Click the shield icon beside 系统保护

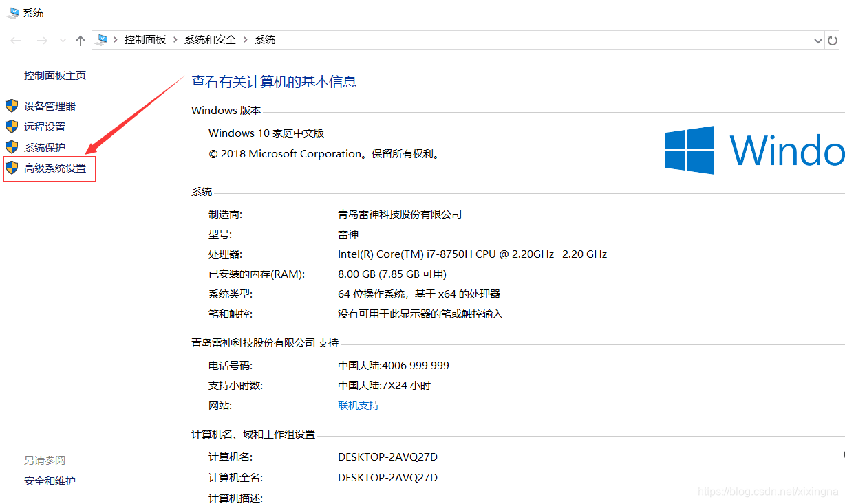point(12,147)
